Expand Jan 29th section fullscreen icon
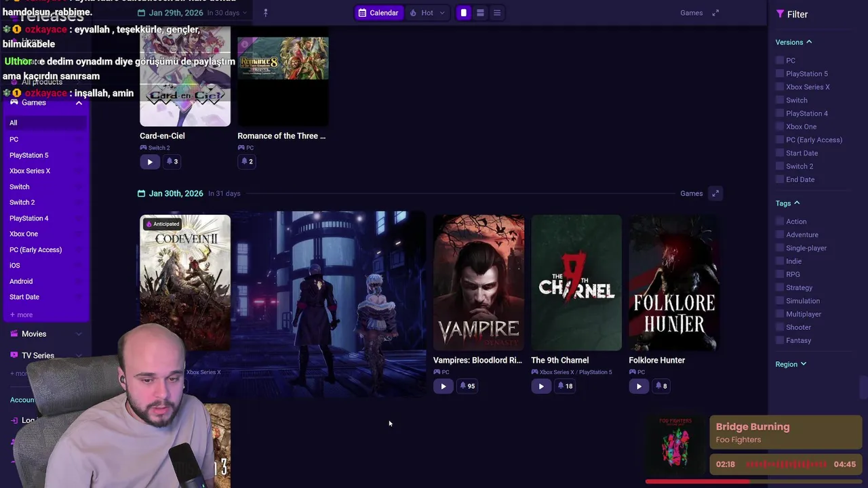The height and width of the screenshot is (488, 868). click(715, 13)
